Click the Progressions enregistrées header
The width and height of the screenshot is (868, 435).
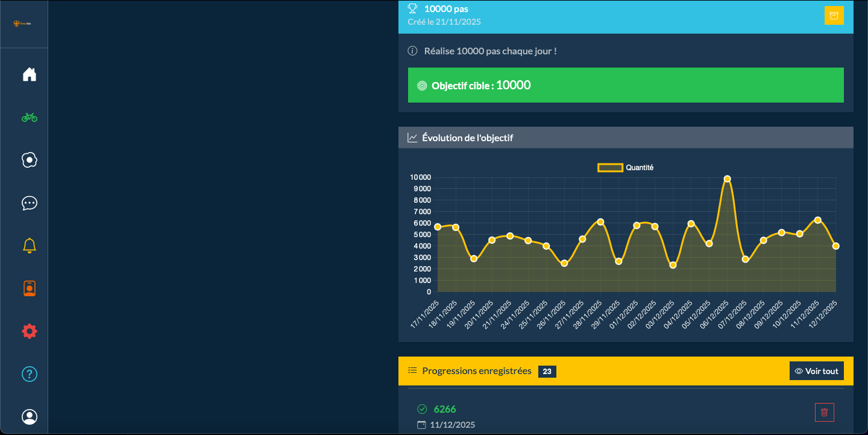[x=476, y=371]
